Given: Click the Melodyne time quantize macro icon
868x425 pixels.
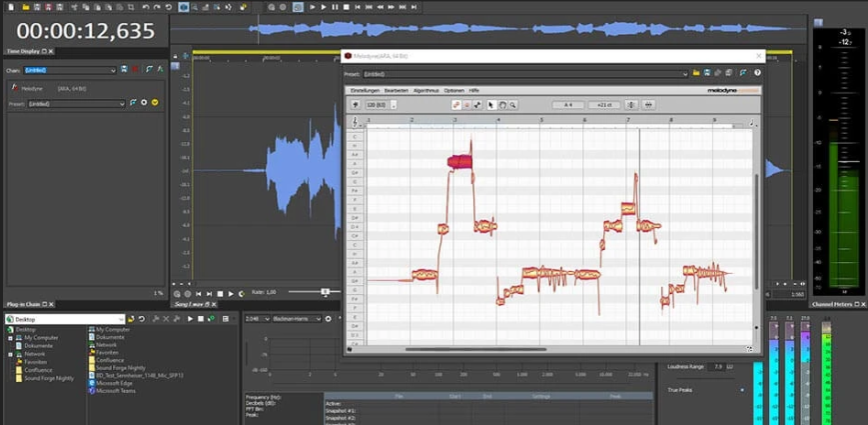Looking at the screenshot, I should (648, 105).
